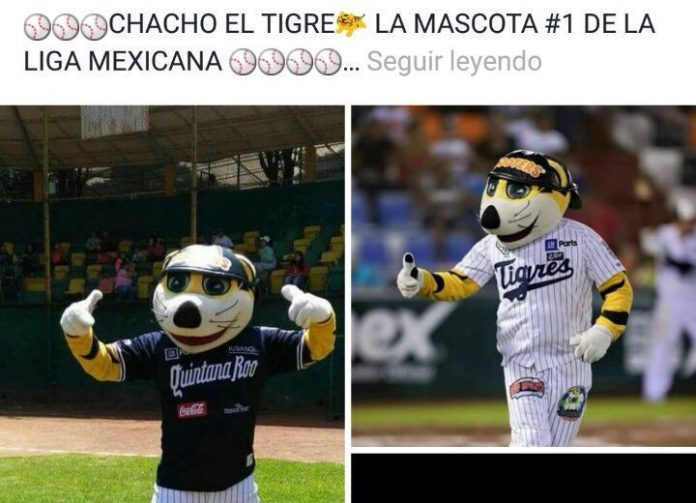Open the right photo of Chacho in pinstripe uniform

click(x=524, y=276)
